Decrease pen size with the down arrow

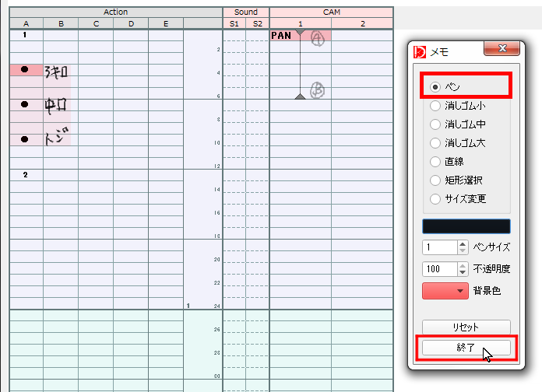[x=463, y=250]
